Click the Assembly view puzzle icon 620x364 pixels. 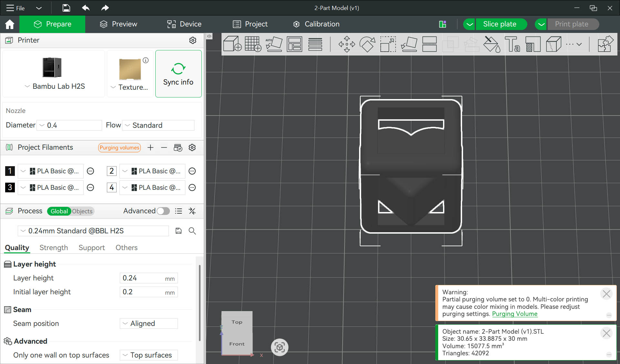pos(605,44)
